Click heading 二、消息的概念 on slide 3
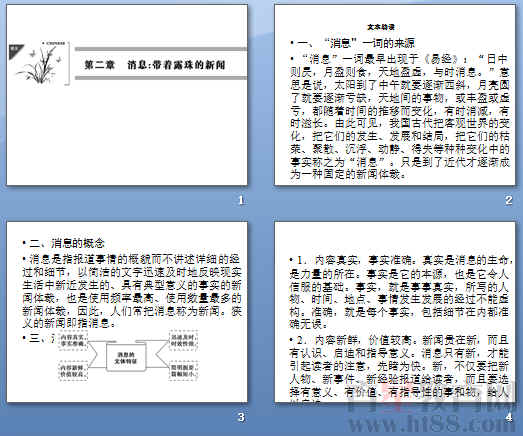523x436 pixels. (63, 243)
